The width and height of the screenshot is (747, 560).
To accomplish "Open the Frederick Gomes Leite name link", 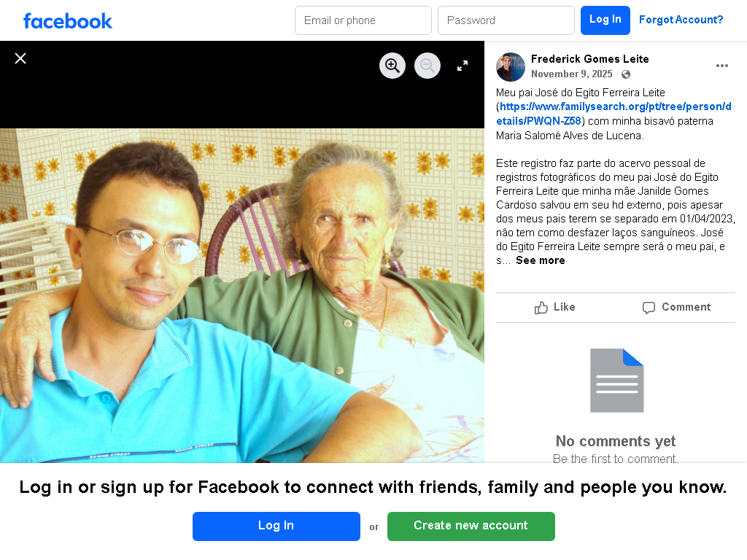I will pyautogui.click(x=589, y=59).
